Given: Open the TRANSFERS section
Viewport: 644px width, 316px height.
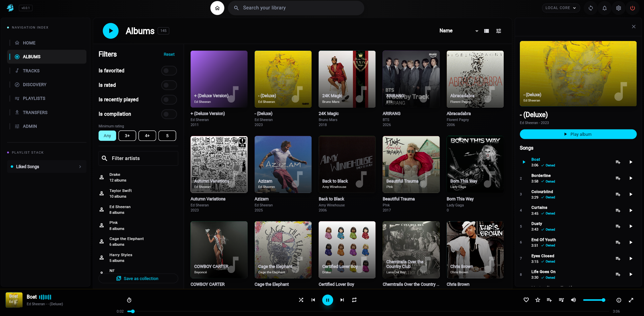Looking at the screenshot, I should (47, 113).
